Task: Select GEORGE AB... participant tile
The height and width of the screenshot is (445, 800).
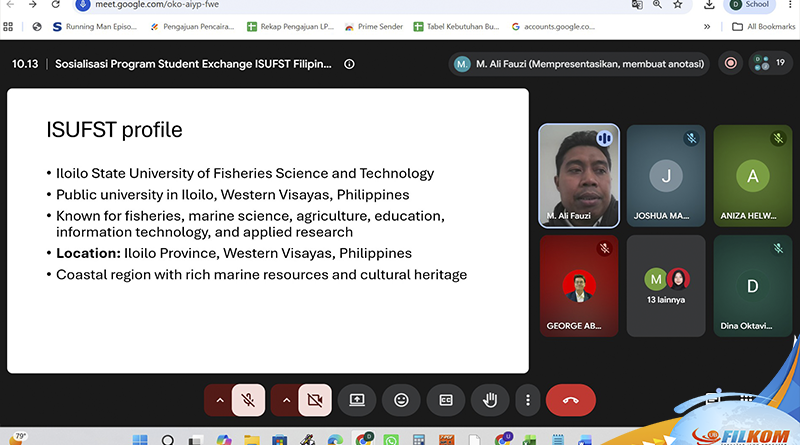Action: coord(579,286)
